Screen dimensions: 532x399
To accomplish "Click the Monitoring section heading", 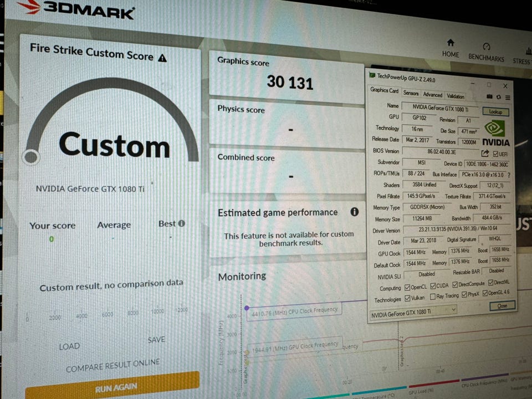I will (242, 277).
